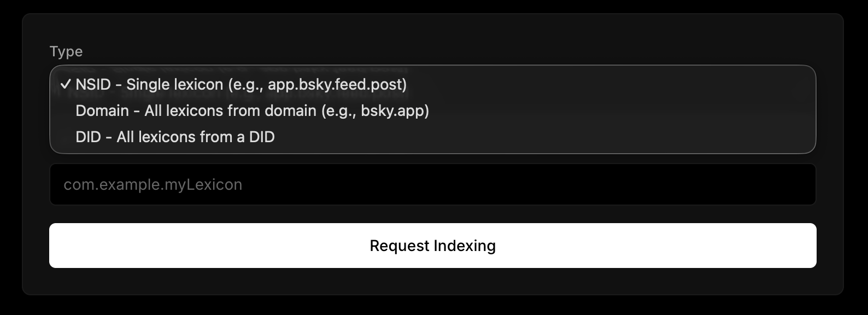Keep the currently checked NSID type
The width and height of the screenshot is (868, 315).
pos(241,84)
